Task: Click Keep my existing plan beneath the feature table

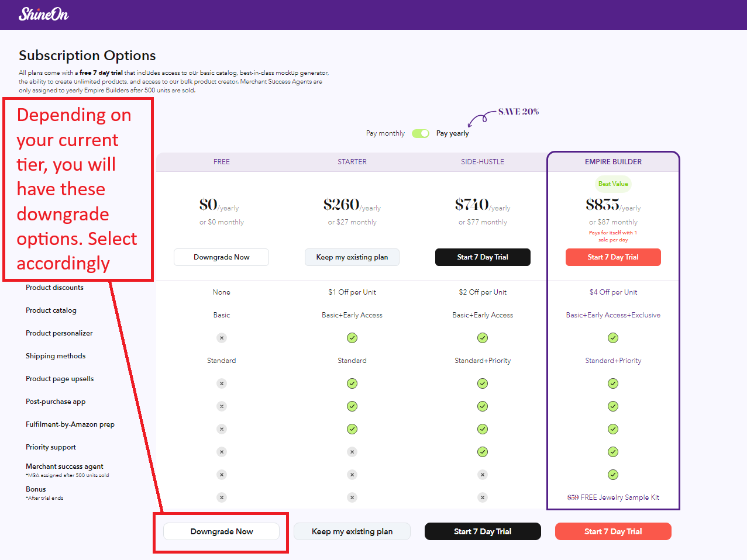Action: 352,531
